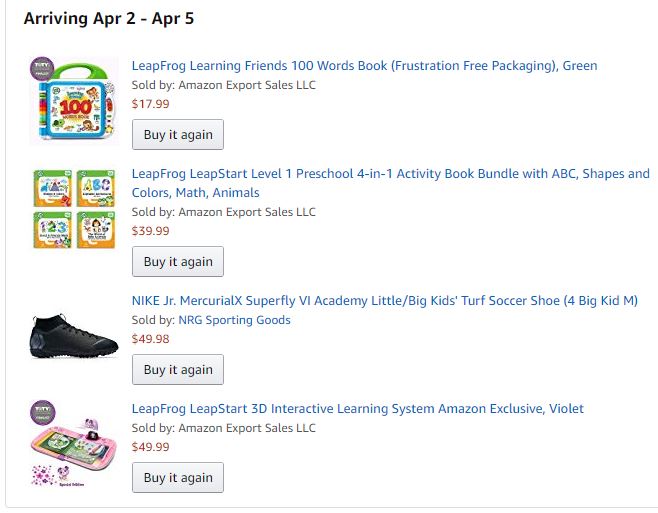Buy the LeapStart Activity Book Bundle again
This screenshot has width=658, height=513.
click(178, 262)
